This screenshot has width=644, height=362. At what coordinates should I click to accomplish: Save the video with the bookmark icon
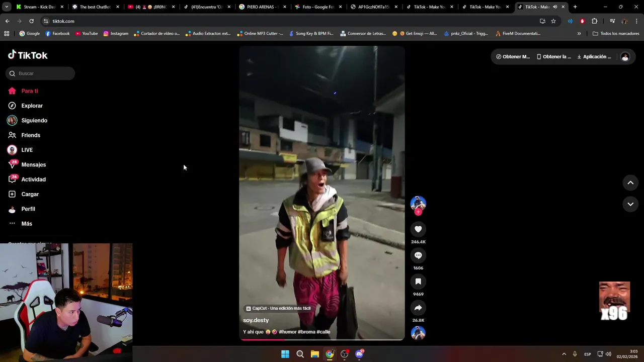pyautogui.click(x=418, y=282)
